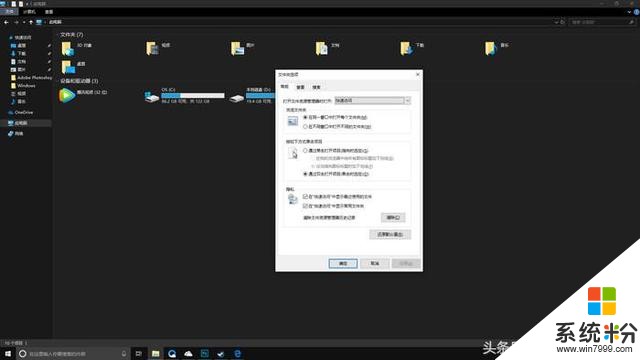The image size is (640, 360).
Task: Click the Cortana microphone icon
Action: [124, 353]
